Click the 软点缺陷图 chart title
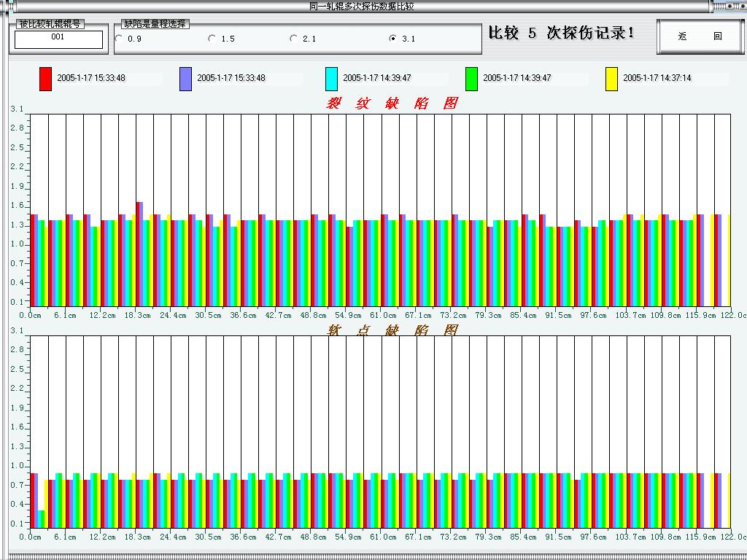Image resolution: width=747 pixels, height=560 pixels. pyautogui.click(x=392, y=330)
